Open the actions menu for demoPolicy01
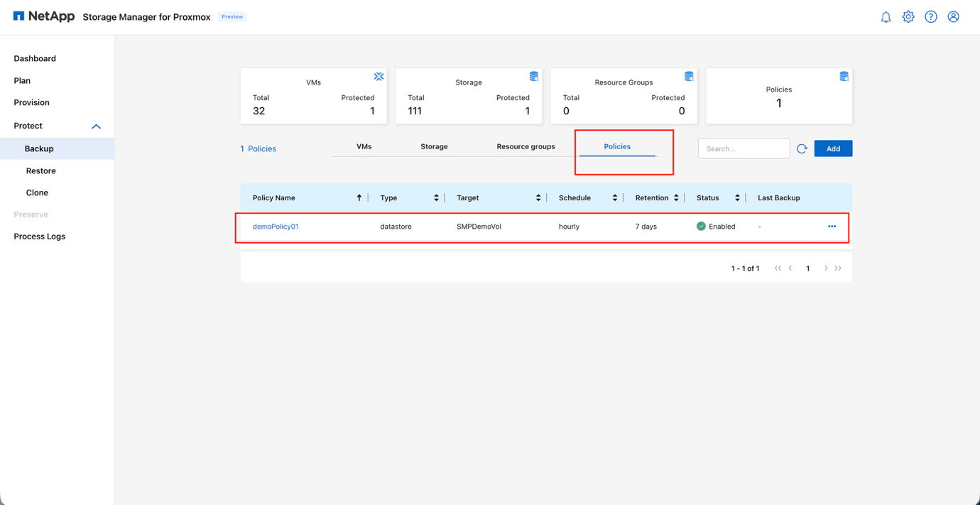This screenshot has height=505, width=980. pos(832,226)
